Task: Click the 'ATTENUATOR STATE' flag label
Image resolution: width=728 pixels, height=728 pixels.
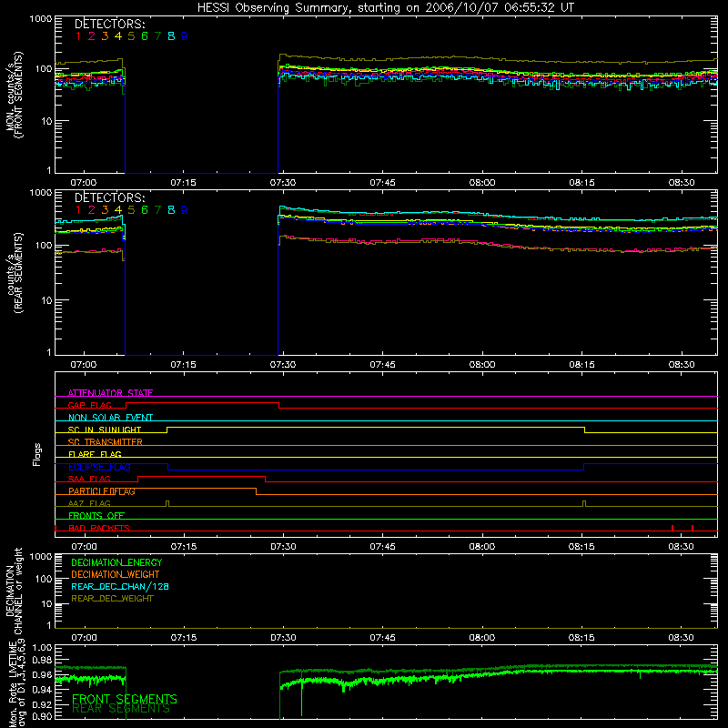Action: [110, 393]
